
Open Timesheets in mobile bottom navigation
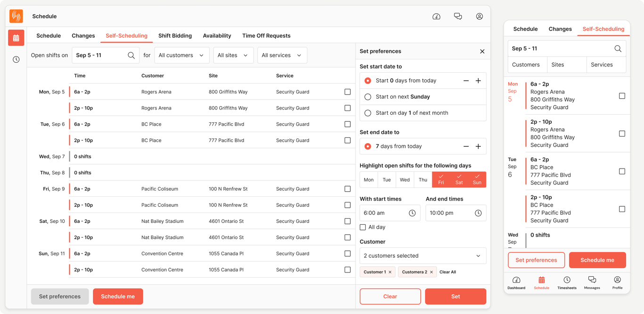click(x=567, y=283)
